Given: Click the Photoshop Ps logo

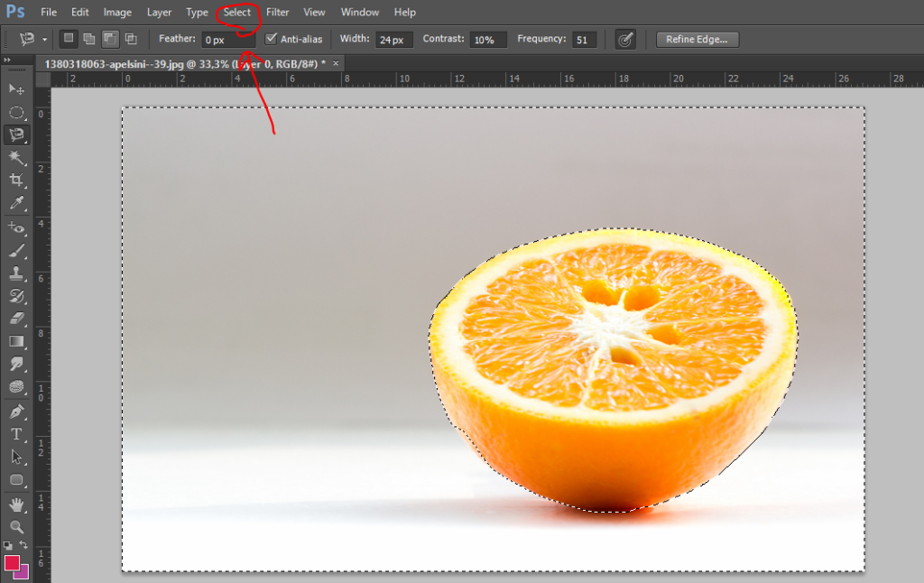Looking at the screenshot, I should (x=15, y=12).
